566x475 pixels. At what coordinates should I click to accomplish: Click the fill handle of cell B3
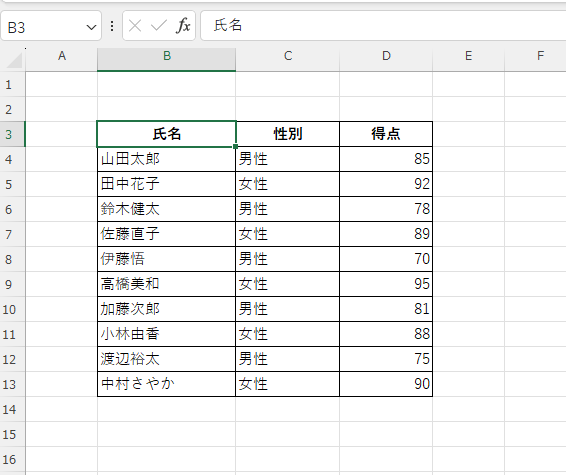point(235,147)
